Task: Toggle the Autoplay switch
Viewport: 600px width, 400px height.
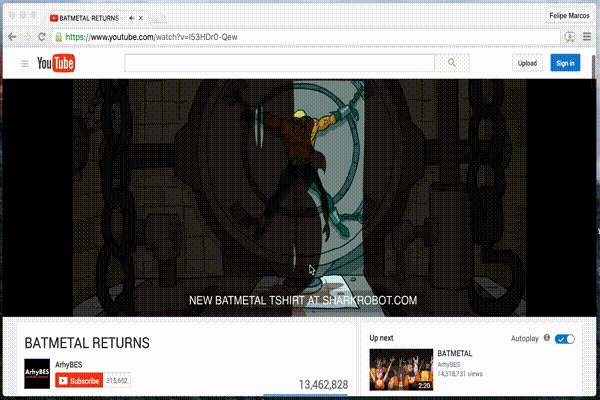Action: click(x=565, y=339)
